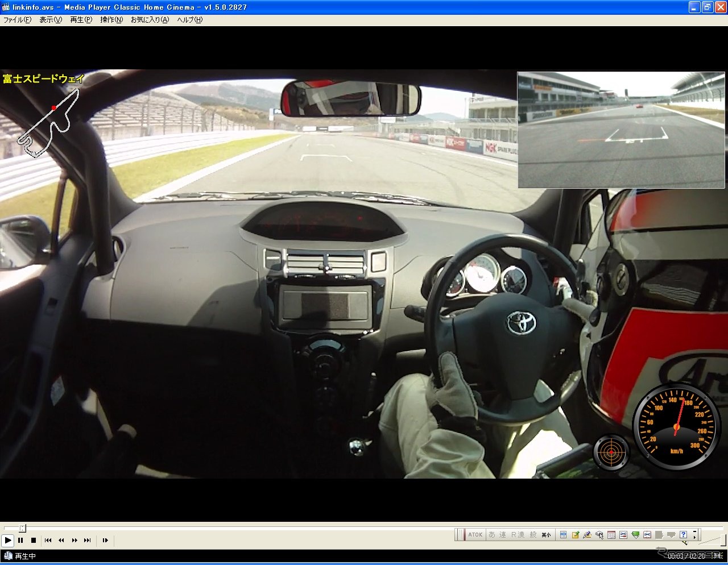Open the 表示(V) menu

point(51,20)
